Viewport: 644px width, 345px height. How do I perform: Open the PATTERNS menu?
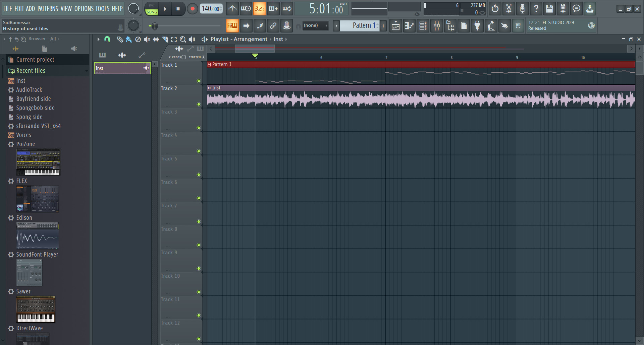click(x=48, y=8)
